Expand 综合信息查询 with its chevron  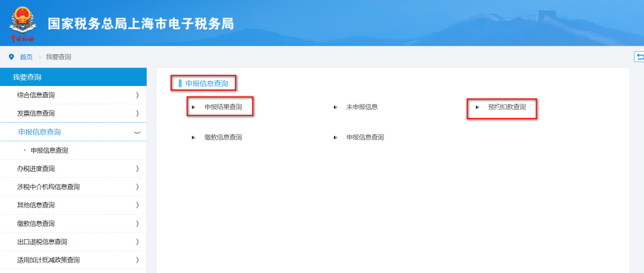coord(137,95)
